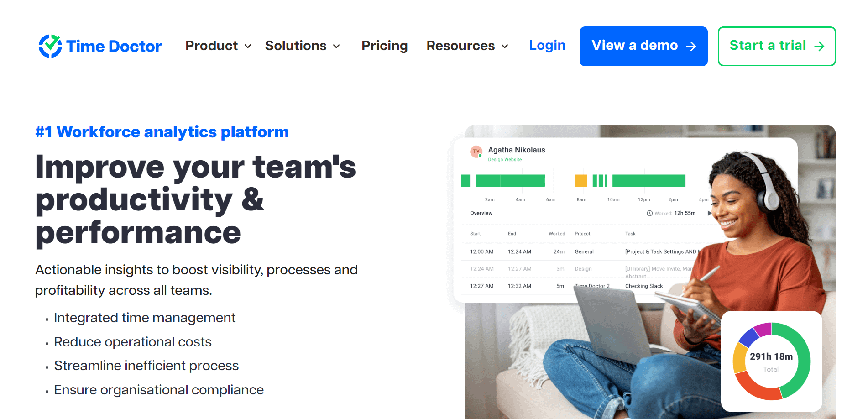
Task: Click the orange block in the activity timeline
Action: (x=580, y=181)
